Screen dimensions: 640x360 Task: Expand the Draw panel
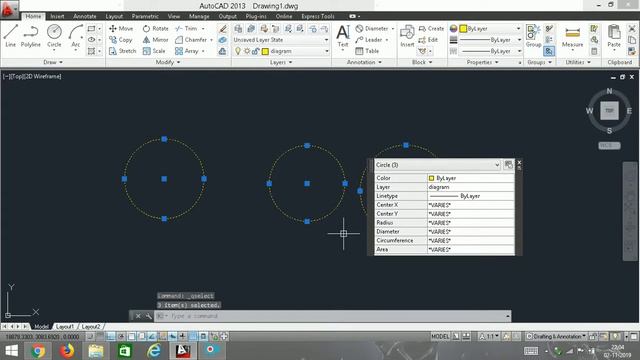tap(53, 62)
